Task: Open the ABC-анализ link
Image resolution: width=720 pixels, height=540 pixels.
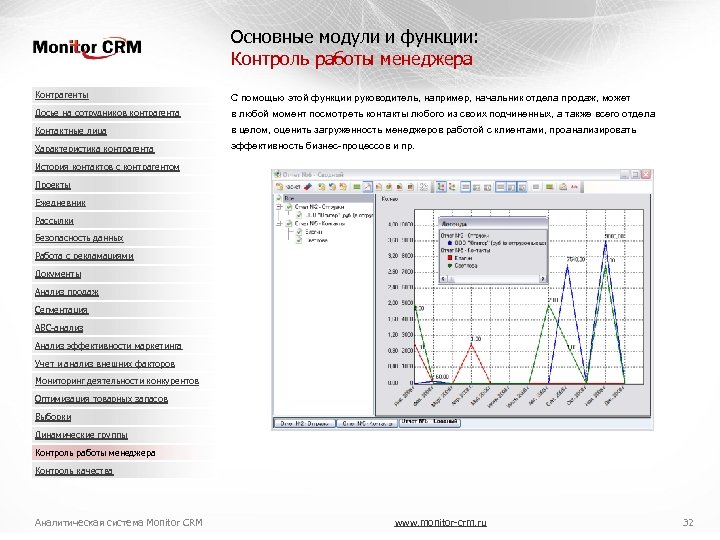Action: [x=59, y=328]
